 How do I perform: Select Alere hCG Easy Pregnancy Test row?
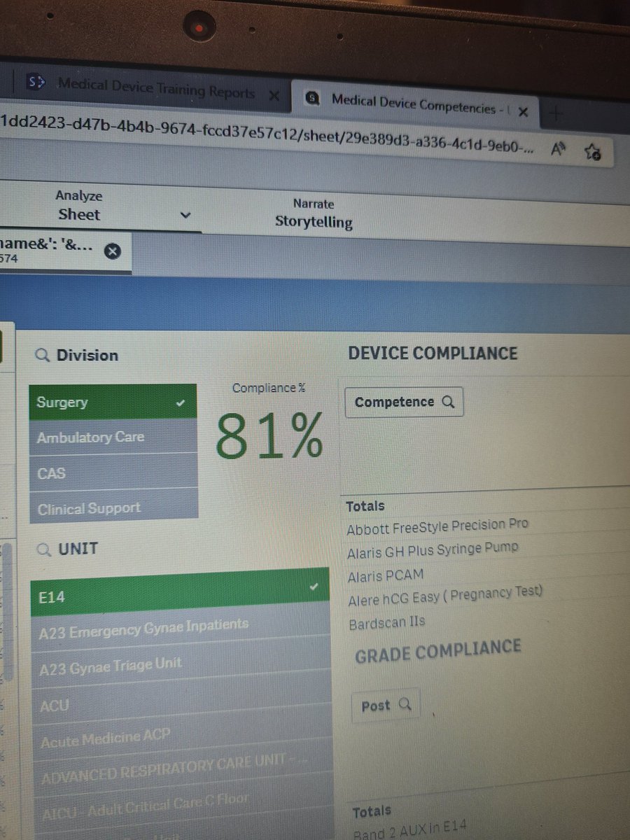click(x=444, y=597)
